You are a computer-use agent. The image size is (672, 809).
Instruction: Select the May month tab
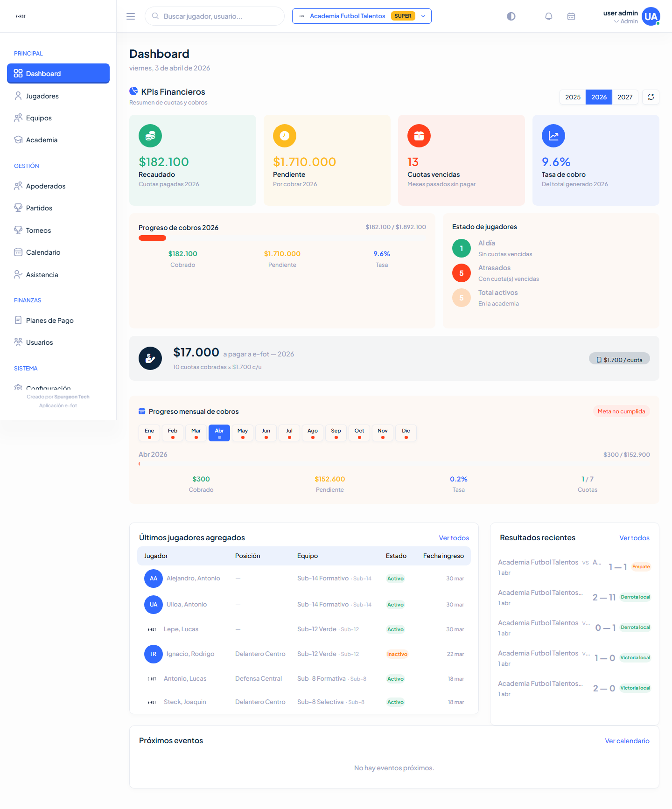click(x=243, y=433)
